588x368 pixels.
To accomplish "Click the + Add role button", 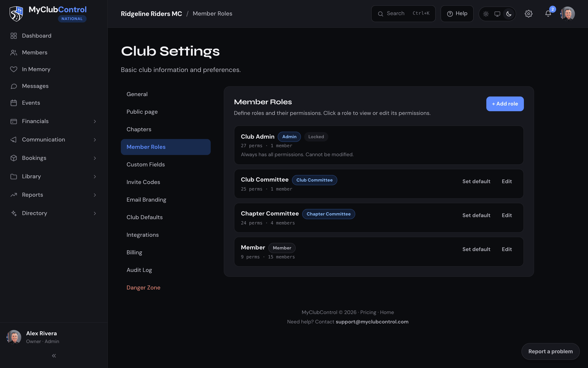I will [x=505, y=104].
